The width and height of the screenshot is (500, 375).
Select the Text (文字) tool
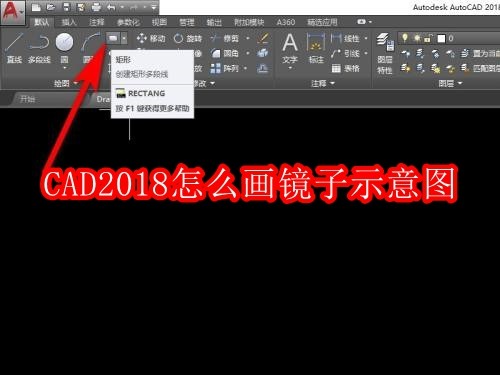click(290, 48)
